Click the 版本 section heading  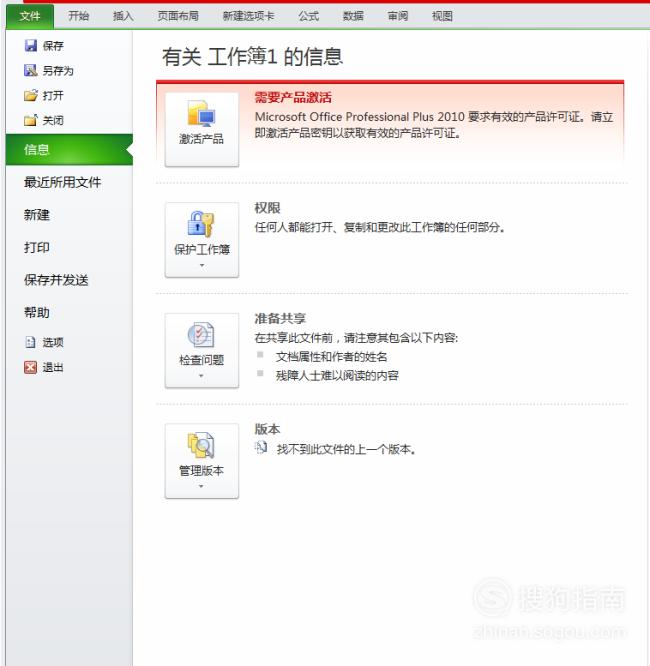[267, 429]
